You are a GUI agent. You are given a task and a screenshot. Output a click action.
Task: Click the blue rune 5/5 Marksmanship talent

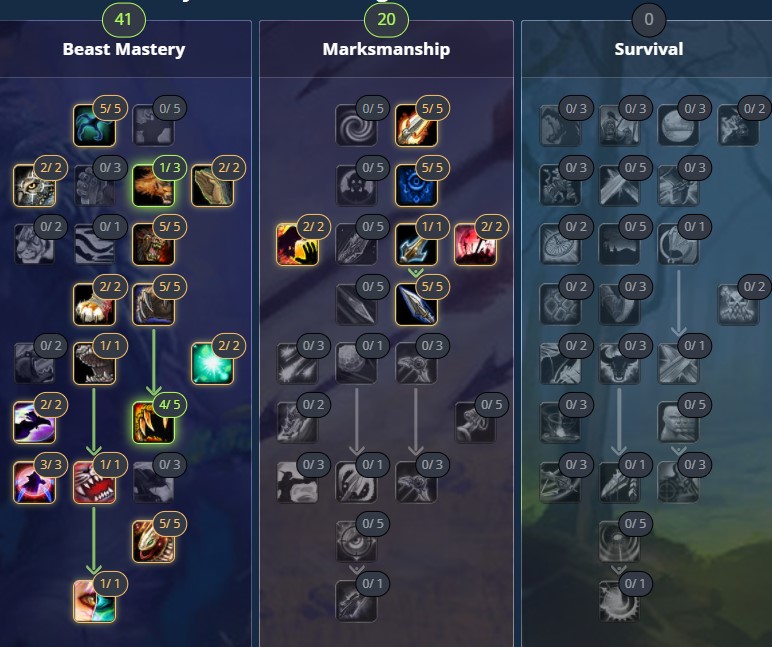[x=416, y=185]
